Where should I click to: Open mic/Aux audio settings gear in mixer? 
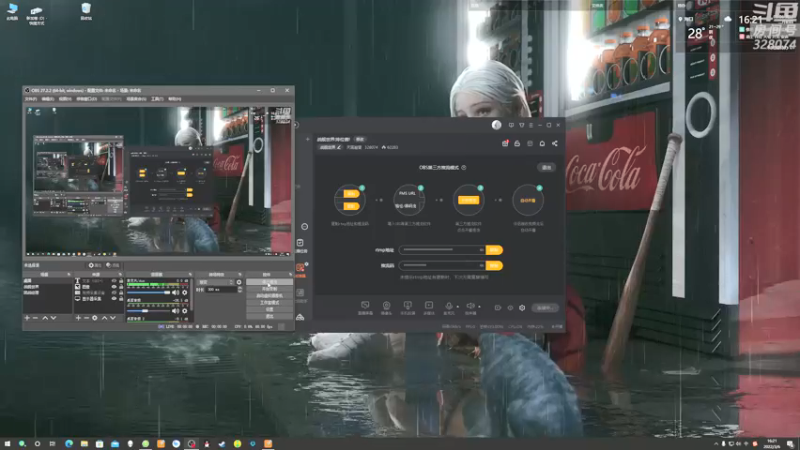pos(185,292)
